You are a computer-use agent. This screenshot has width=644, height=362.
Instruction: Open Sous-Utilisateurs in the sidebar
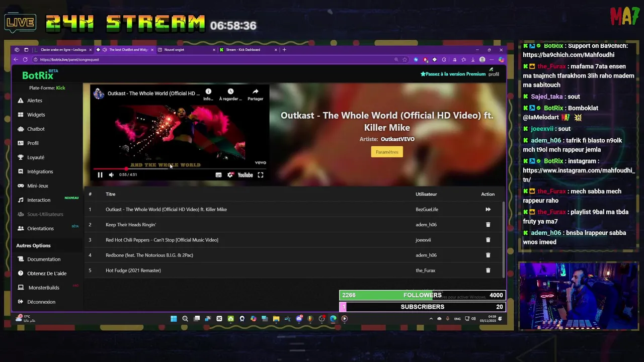[45, 214]
